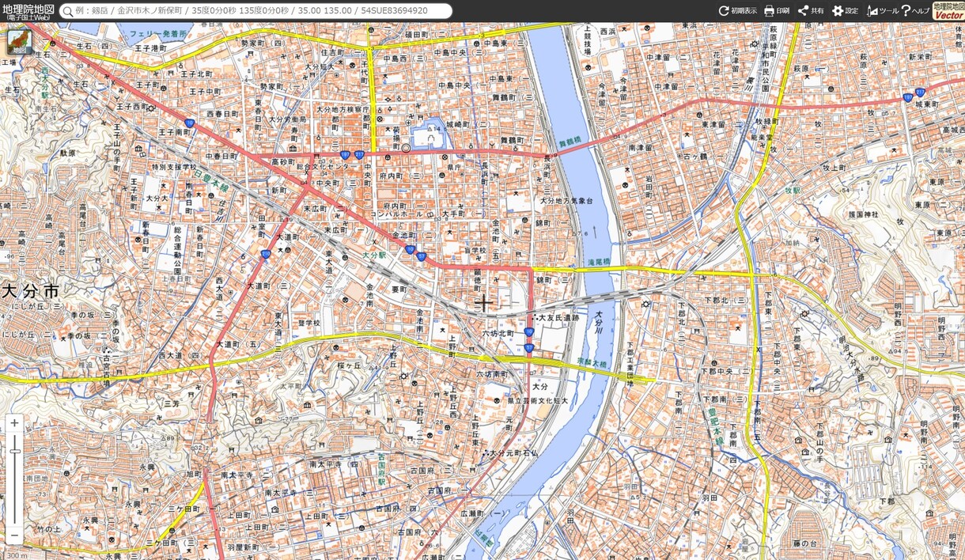Zoom out with the minus button
The width and height of the screenshot is (965, 560).
pos(14,535)
